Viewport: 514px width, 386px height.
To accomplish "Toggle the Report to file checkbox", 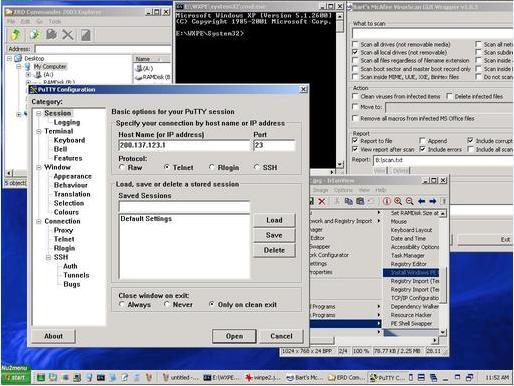I will pos(355,141).
